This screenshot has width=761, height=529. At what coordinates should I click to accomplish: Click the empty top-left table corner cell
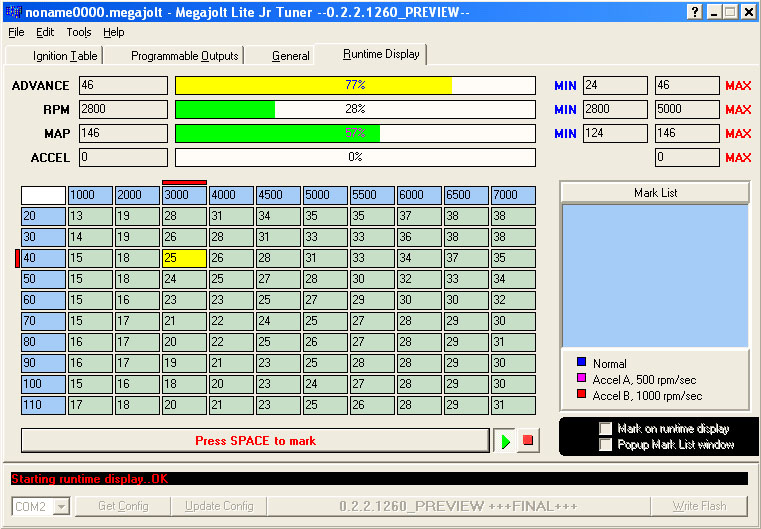(x=43, y=195)
